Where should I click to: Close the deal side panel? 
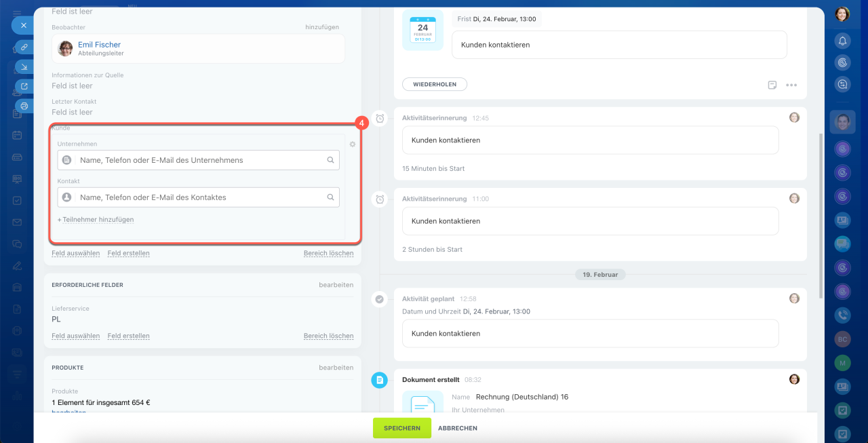23,25
